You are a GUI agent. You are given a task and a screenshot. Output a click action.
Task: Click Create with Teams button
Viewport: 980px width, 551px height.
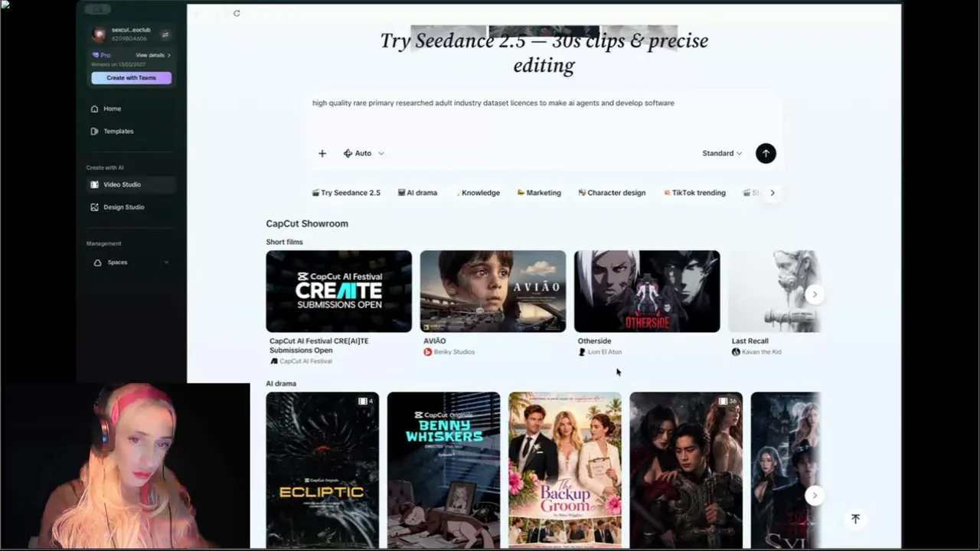pos(131,77)
